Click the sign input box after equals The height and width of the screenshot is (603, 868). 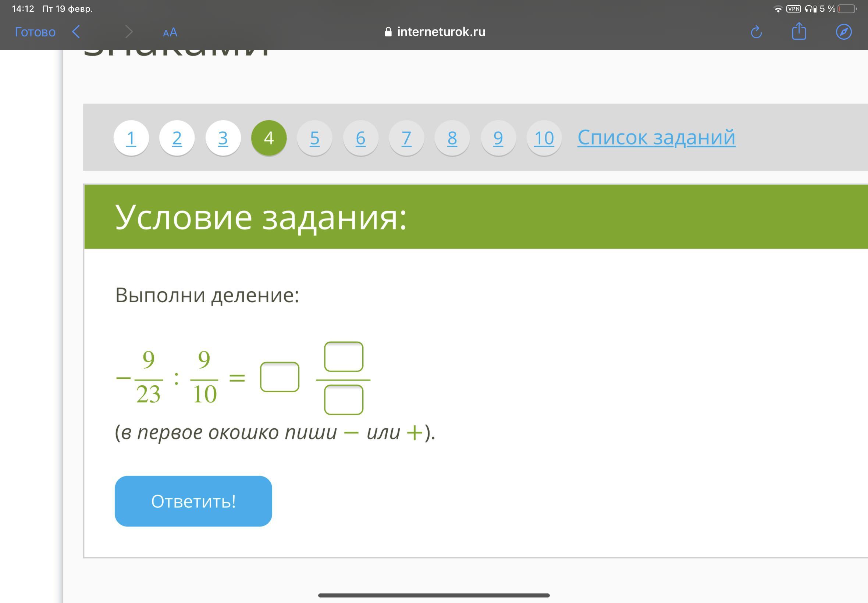point(280,377)
